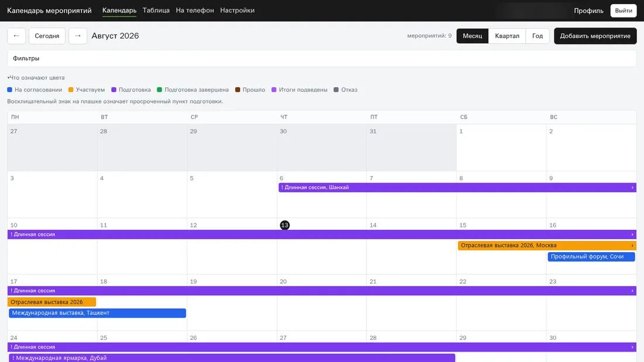Click the Август 2026 heading

point(115,36)
